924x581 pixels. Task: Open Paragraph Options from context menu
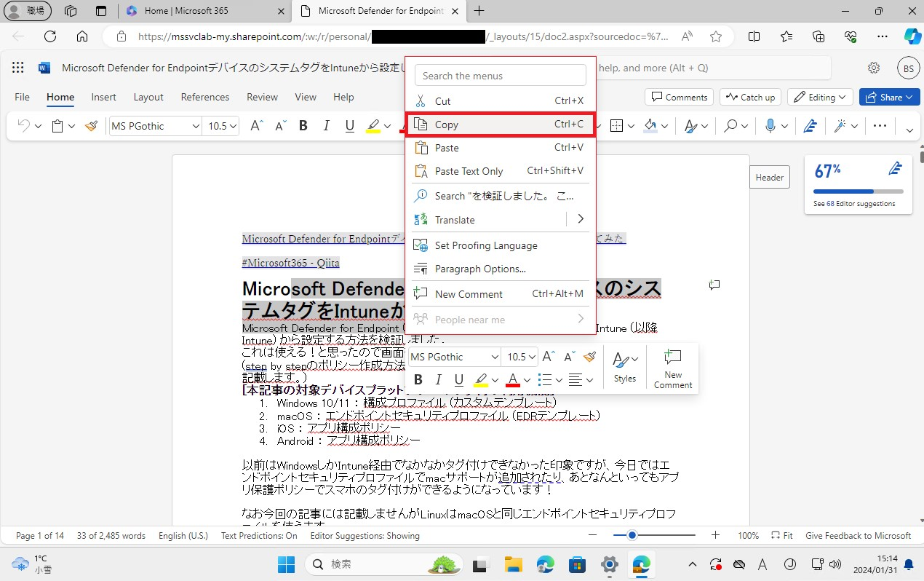501,269
